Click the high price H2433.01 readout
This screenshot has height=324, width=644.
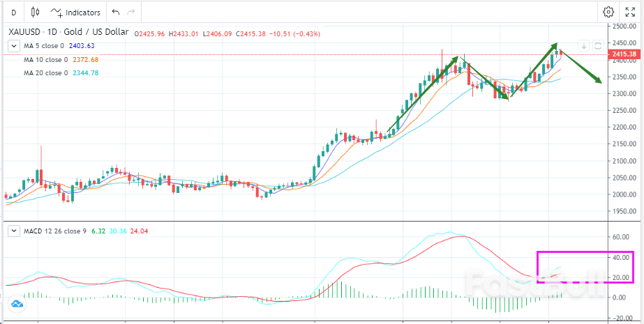[x=183, y=33]
